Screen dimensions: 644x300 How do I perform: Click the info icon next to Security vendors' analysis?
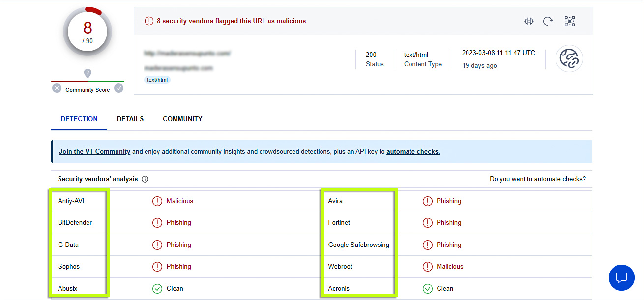(145, 179)
